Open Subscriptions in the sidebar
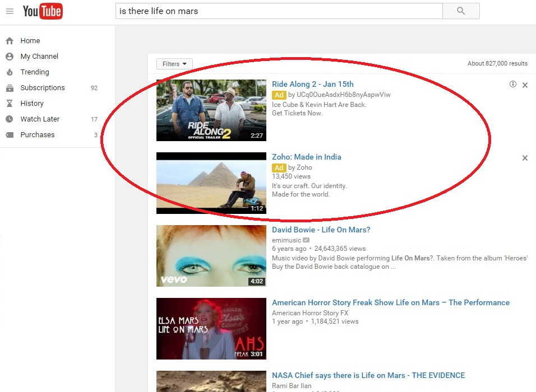 (x=43, y=88)
